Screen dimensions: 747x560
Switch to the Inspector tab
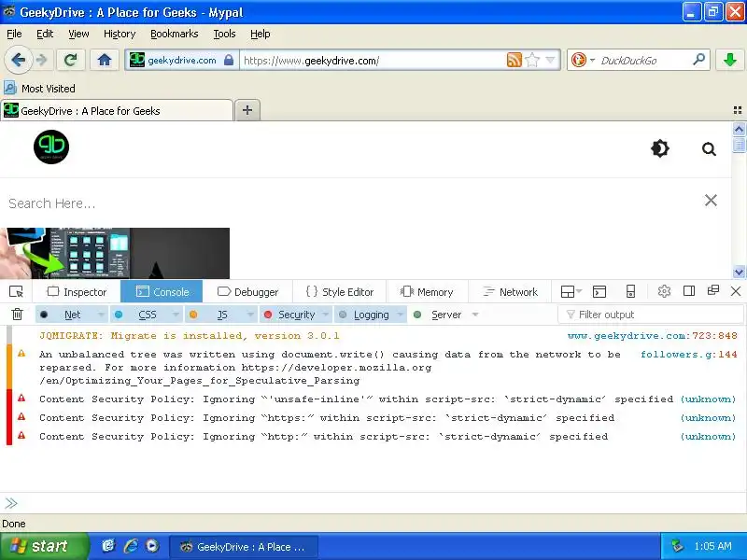(x=77, y=292)
